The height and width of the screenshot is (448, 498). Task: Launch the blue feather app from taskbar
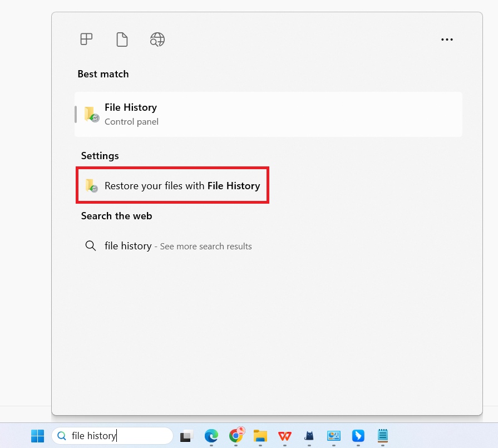point(358,436)
